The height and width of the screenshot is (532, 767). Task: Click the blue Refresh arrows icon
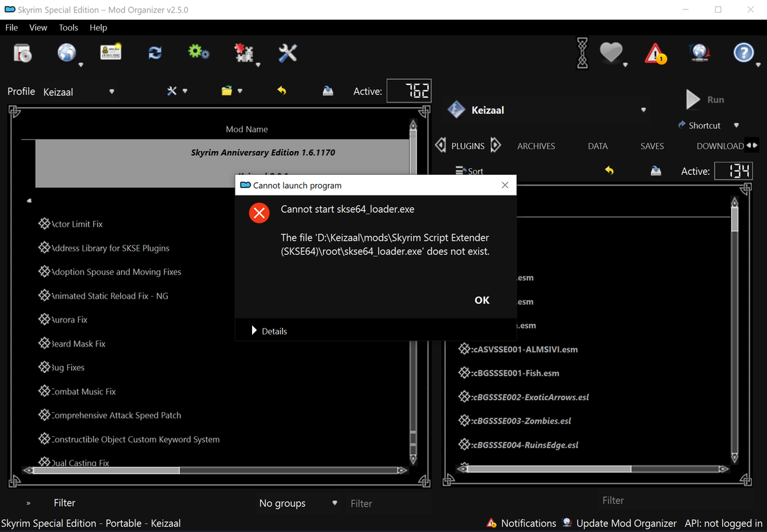click(155, 53)
